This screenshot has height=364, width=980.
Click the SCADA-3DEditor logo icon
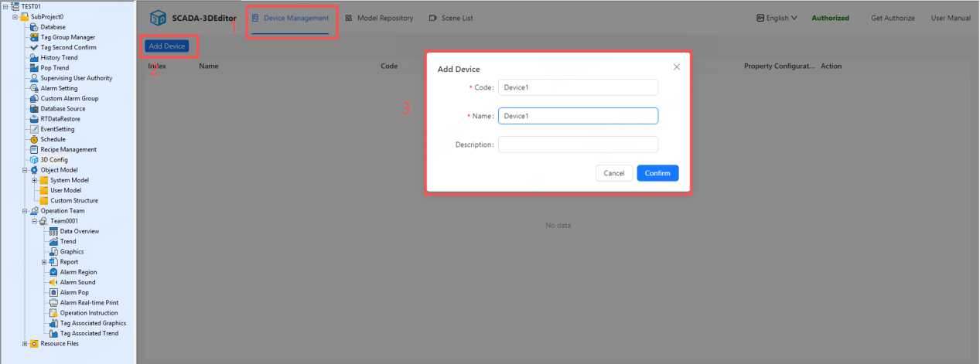pyautogui.click(x=158, y=18)
